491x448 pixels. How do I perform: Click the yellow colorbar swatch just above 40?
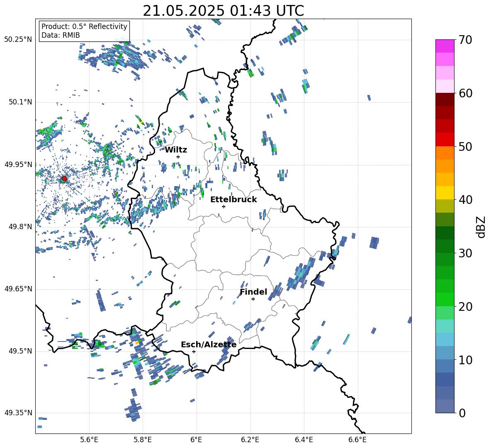click(x=445, y=193)
